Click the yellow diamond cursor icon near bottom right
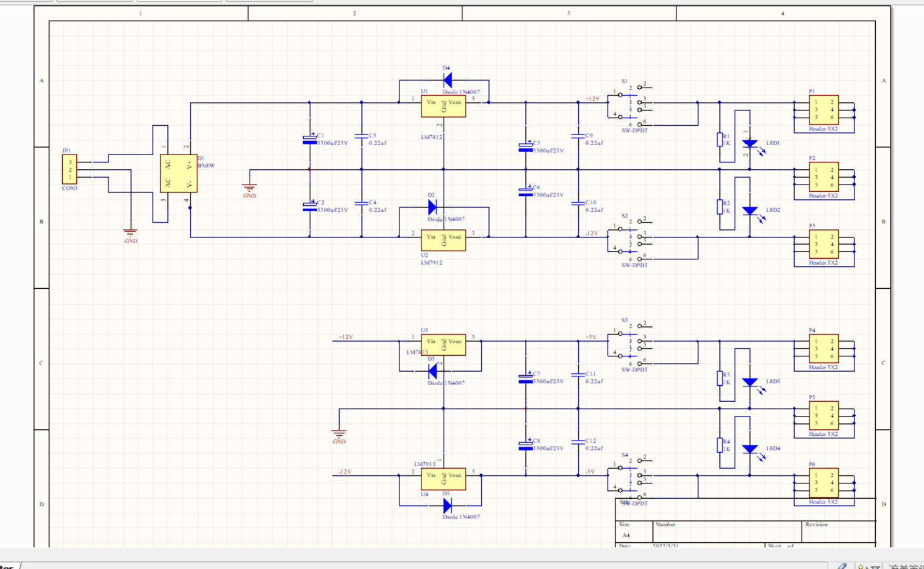This screenshot has height=569, width=924. pos(860,567)
